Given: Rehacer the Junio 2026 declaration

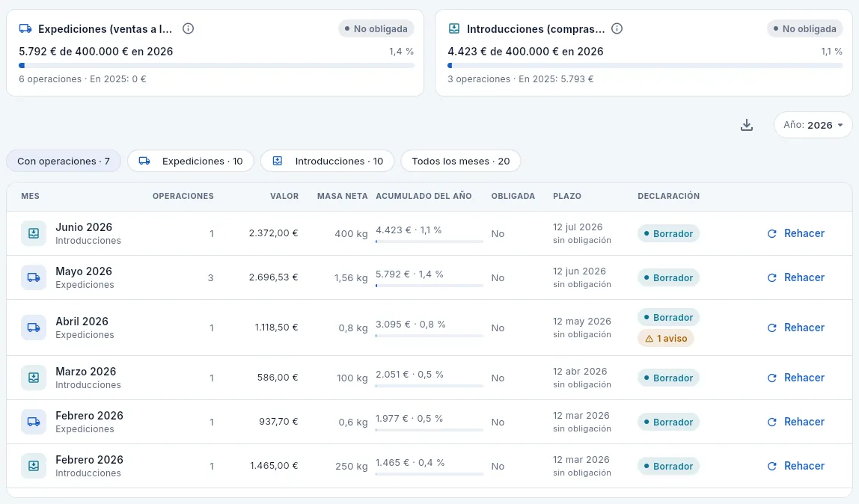Looking at the screenshot, I should tap(796, 233).
